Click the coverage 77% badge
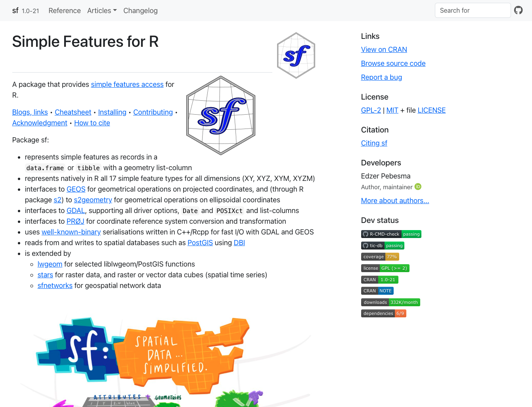The height and width of the screenshot is (407, 532). tap(380, 257)
